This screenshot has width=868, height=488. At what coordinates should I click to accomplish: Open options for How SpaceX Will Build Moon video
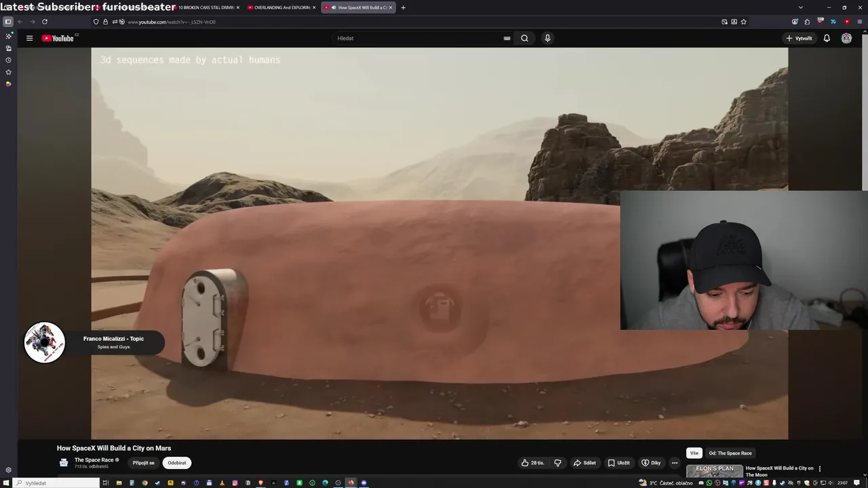click(819, 468)
